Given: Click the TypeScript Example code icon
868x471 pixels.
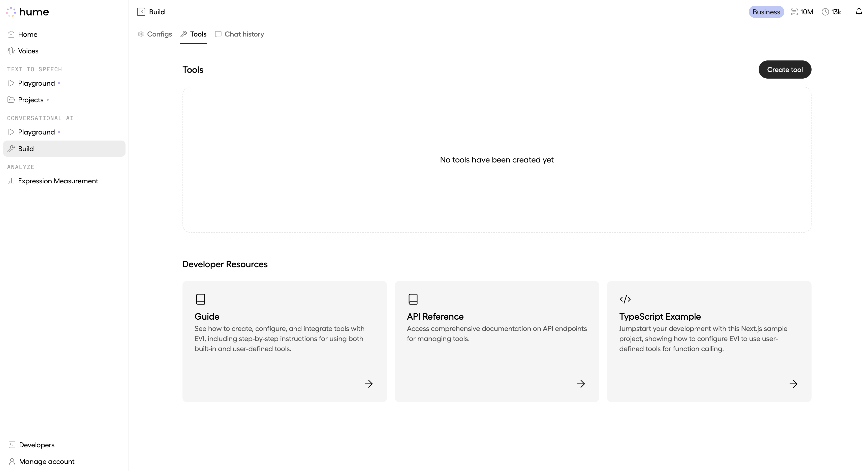Looking at the screenshot, I should [625, 299].
